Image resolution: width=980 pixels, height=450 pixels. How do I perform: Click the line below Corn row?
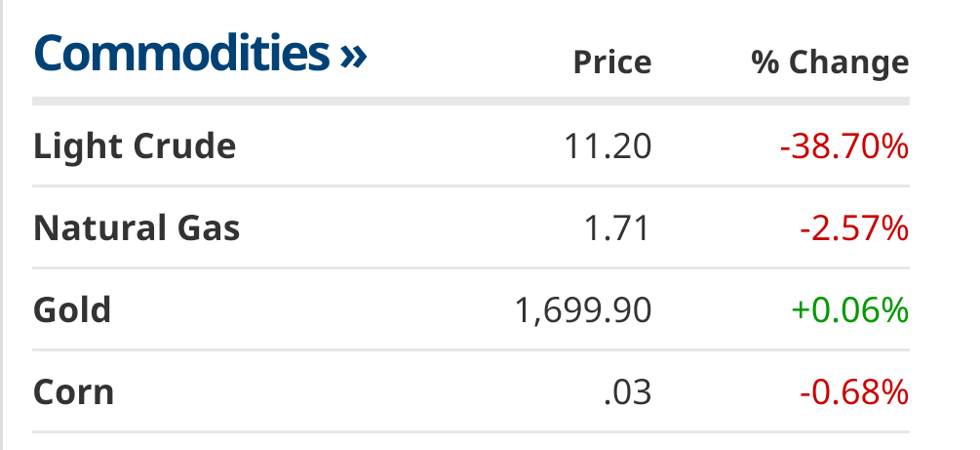[471, 431]
